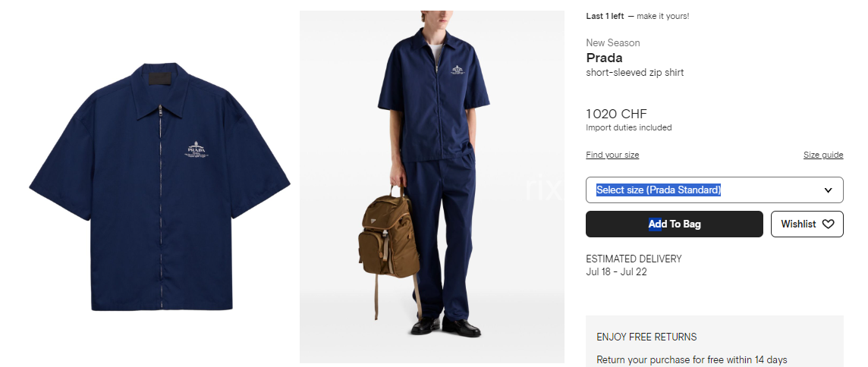Click the Estimated Delivery heading
The width and height of the screenshot is (868, 367).
click(x=634, y=259)
